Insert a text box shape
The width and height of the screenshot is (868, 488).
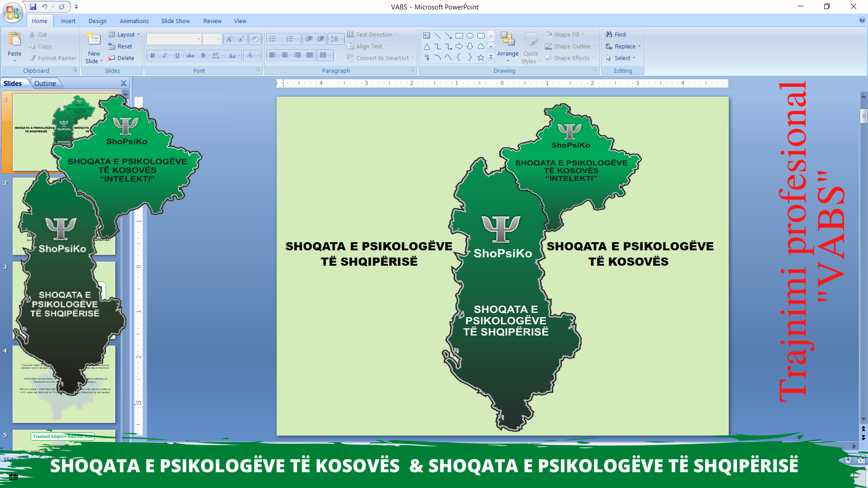tap(426, 36)
